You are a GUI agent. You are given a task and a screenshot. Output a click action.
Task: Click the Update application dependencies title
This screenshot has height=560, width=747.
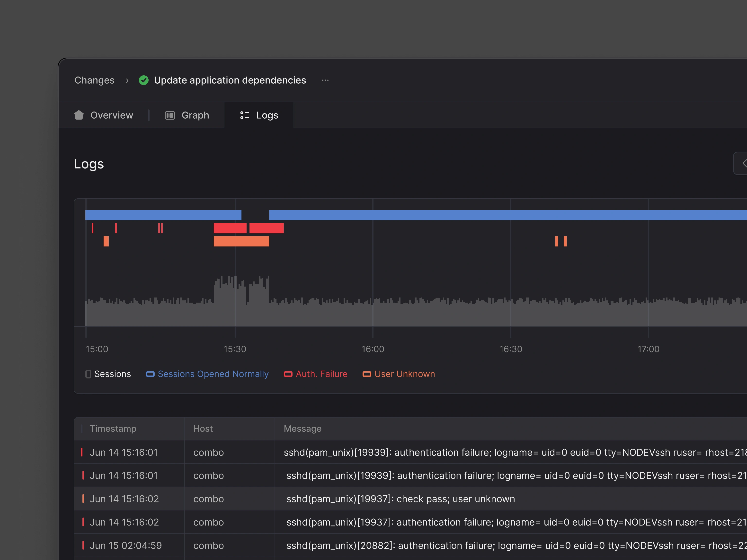point(230,80)
